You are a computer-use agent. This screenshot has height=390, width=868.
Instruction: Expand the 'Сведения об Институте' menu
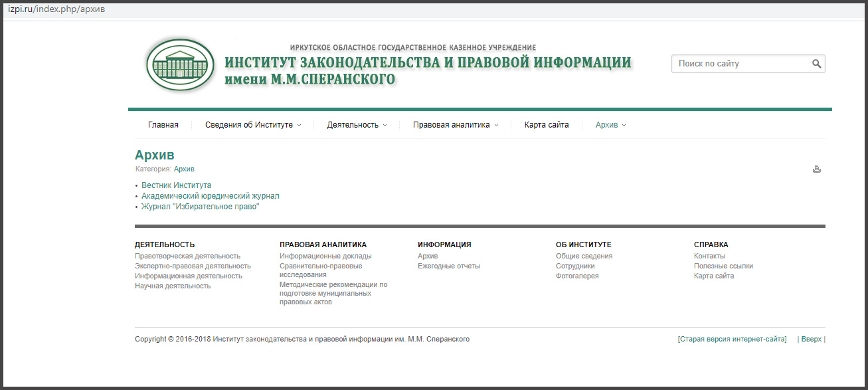[x=252, y=125]
